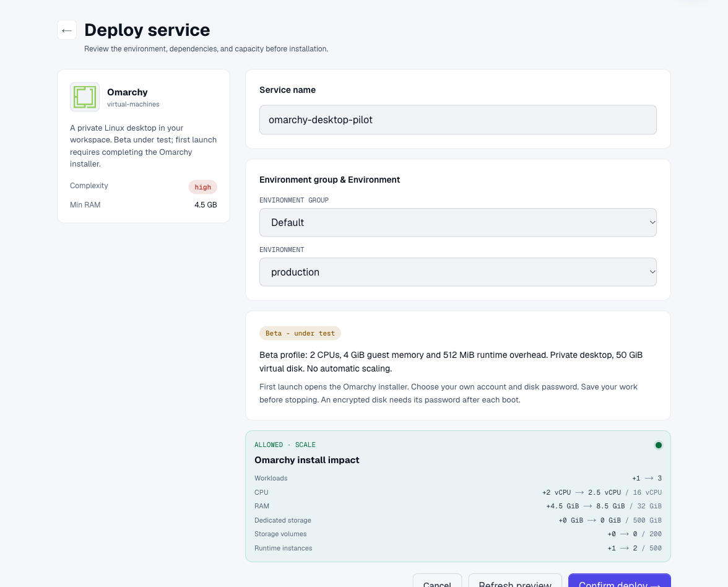
Task: Click the Storage volumes row value
Action: click(634, 534)
